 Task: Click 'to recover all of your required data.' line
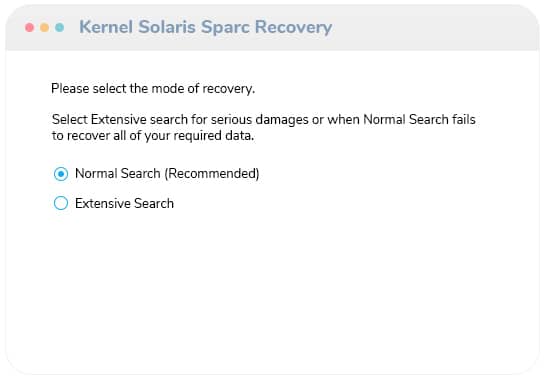pos(153,136)
